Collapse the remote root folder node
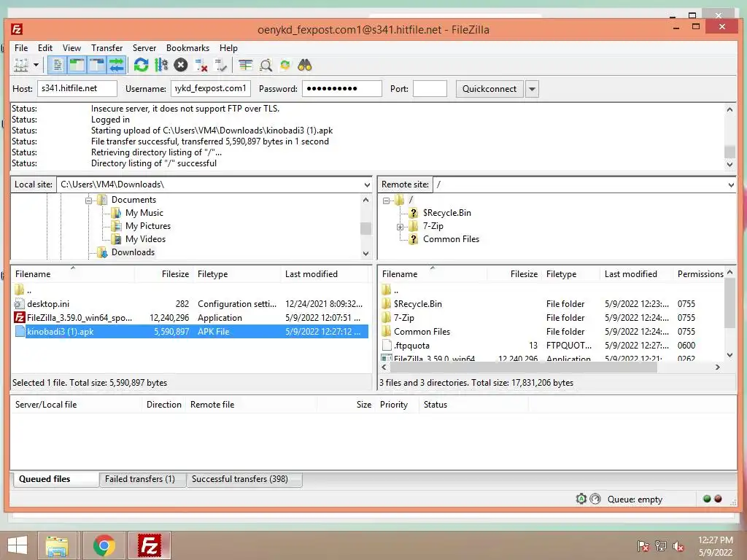Image resolution: width=747 pixels, height=560 pixels. (x=386, y=201)
